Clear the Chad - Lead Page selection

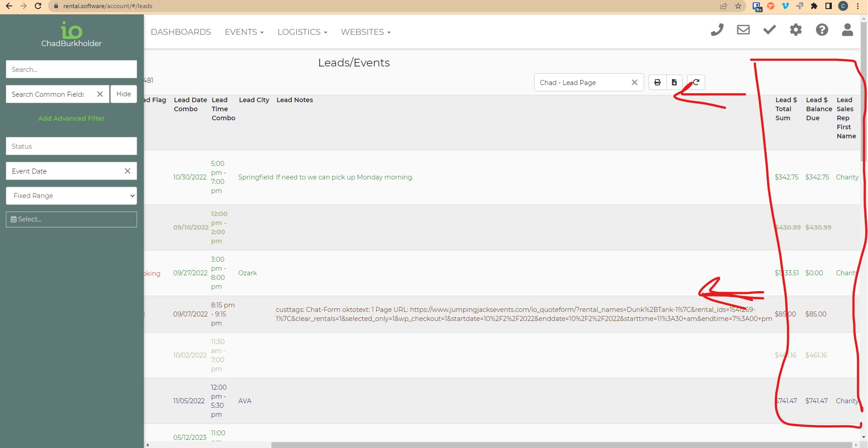[x=634, y=82]
